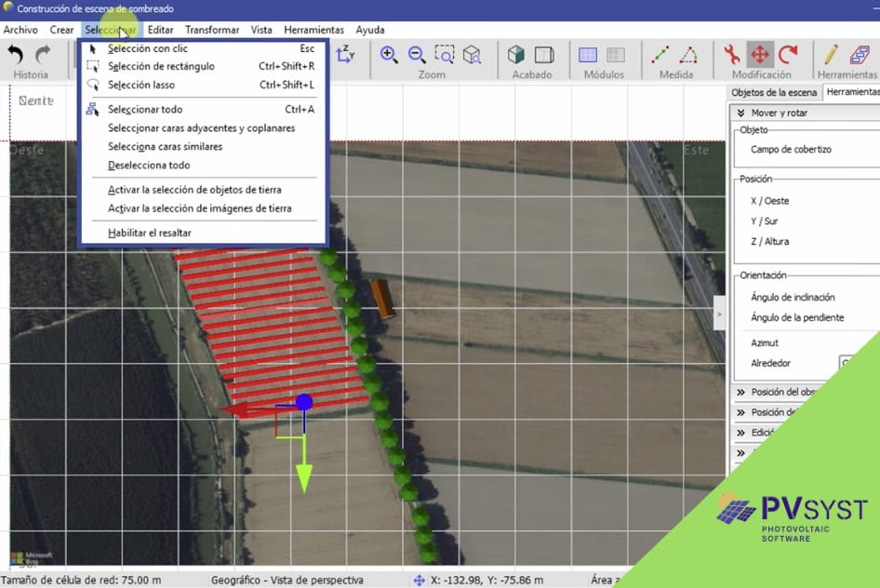Click the Zoom in magnifier icon
The width and height of the screenshot is (880, 588).
388,54
